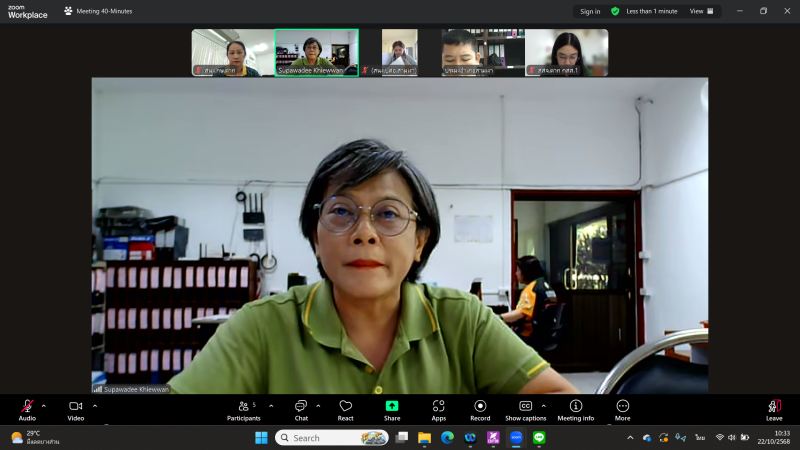
Task: Expand the caret next to Show captions
Action: coord(544,405)
